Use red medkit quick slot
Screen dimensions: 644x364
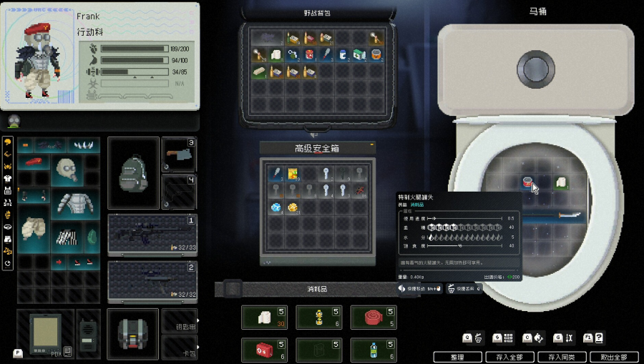pos(264,350)
